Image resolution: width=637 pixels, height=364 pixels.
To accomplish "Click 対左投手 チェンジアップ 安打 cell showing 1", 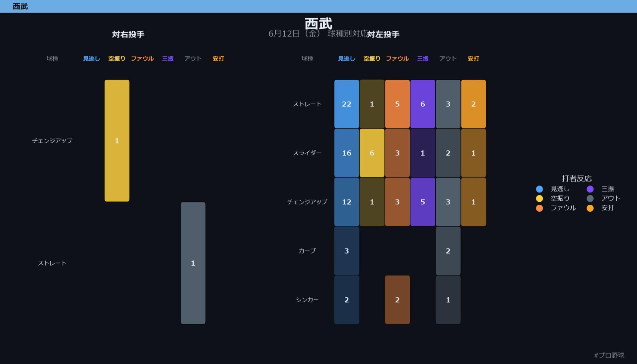I will [473, 202].
